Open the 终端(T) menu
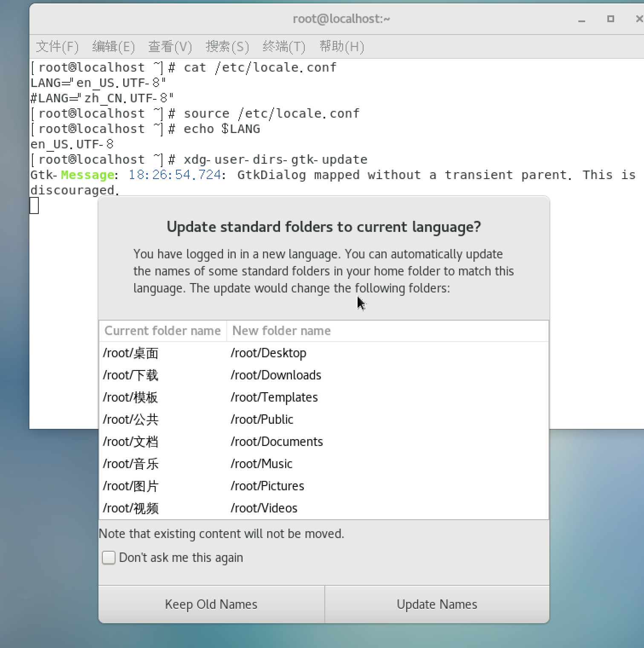The height and width of the screenshot is (648, 644). pyautogui.click(x=284, y=46)
